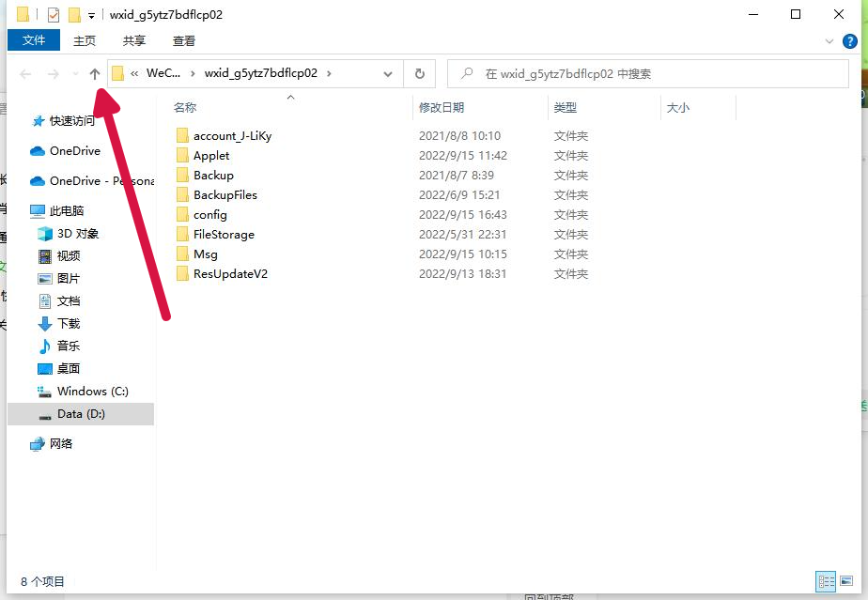The image size is (868, 600).
Task: Switch to the 共享 ribbon tab
Action: [134, 40]
